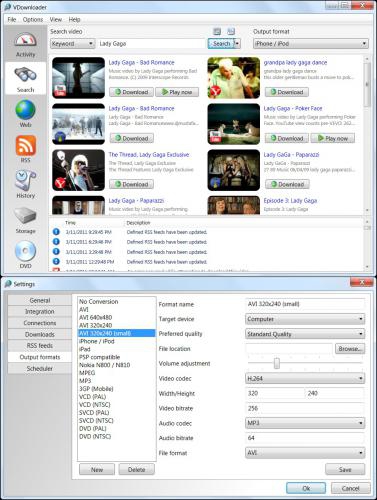The height and width of the screenshot is (500, 377).
Task: Click info icon of 6:29:48 PM log entry
Action: coord(56,242)
